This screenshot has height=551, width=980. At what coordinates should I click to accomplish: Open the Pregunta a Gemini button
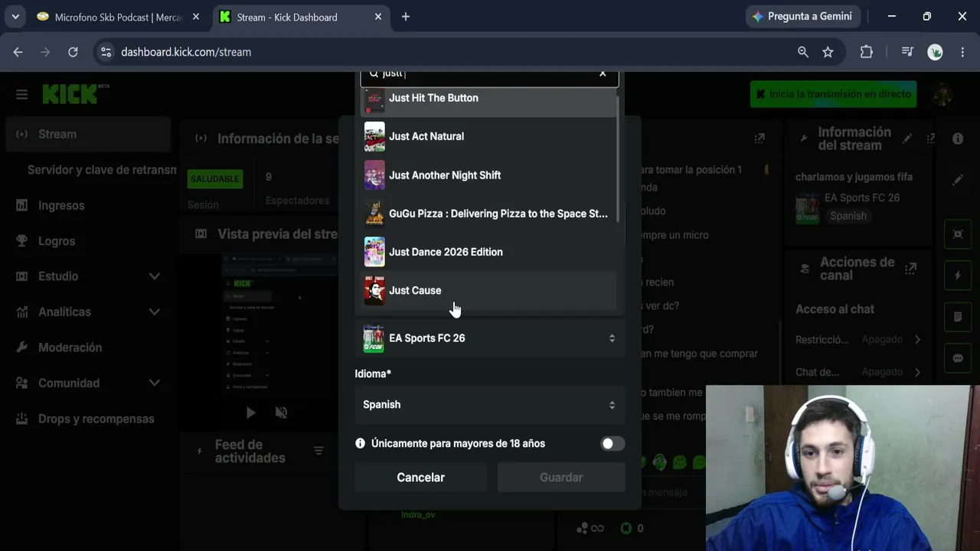[803, 16]
